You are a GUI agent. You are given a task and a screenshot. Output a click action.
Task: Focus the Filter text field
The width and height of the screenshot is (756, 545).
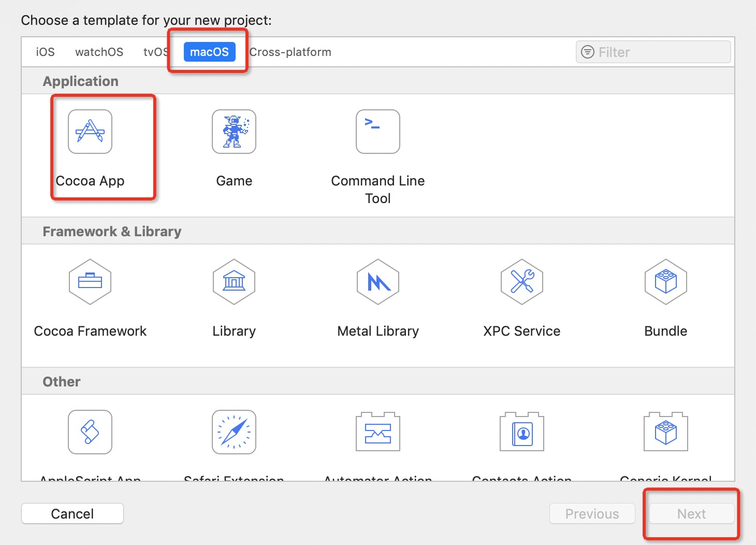[x=653, y=52]
